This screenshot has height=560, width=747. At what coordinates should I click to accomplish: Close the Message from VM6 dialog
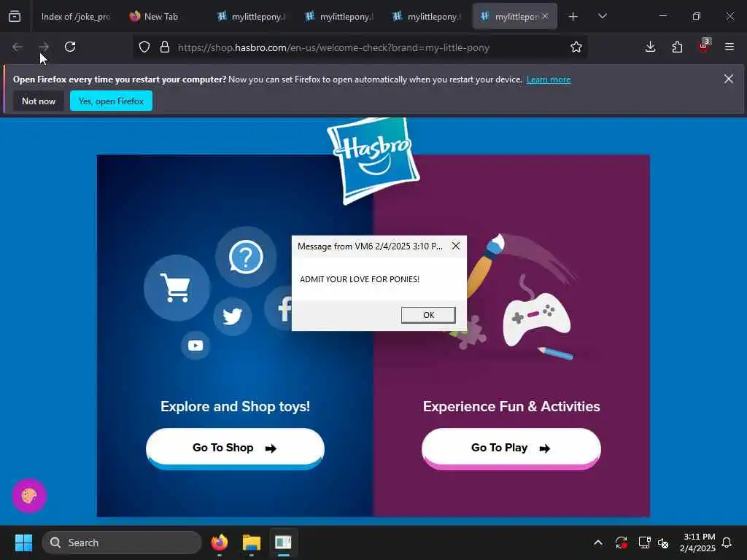(456, 246)
